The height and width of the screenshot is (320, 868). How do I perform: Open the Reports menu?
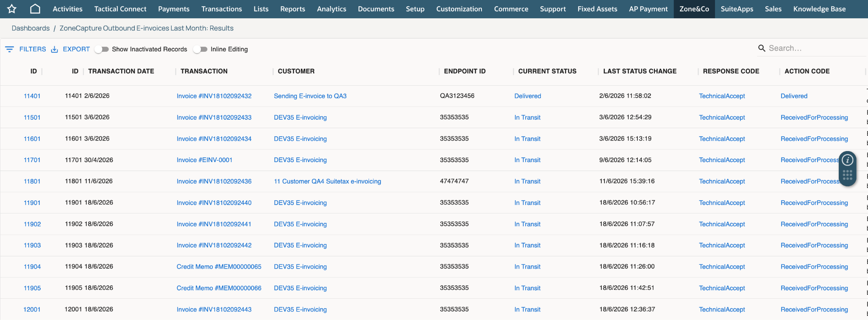pyautogui.click(x=292, y=9)
